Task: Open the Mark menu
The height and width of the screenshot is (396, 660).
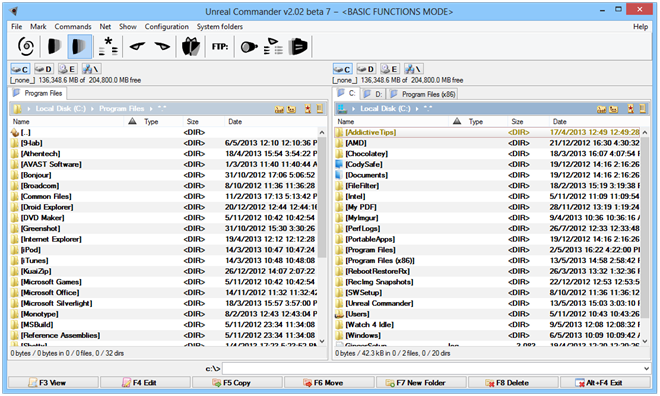Action: coord(38,27)
